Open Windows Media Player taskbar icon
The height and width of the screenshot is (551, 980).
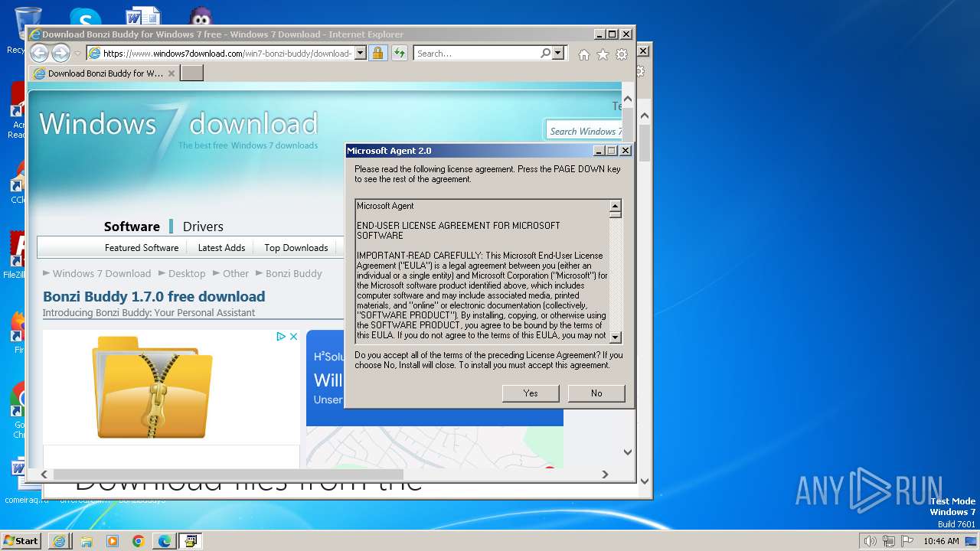tap(113, 541)
